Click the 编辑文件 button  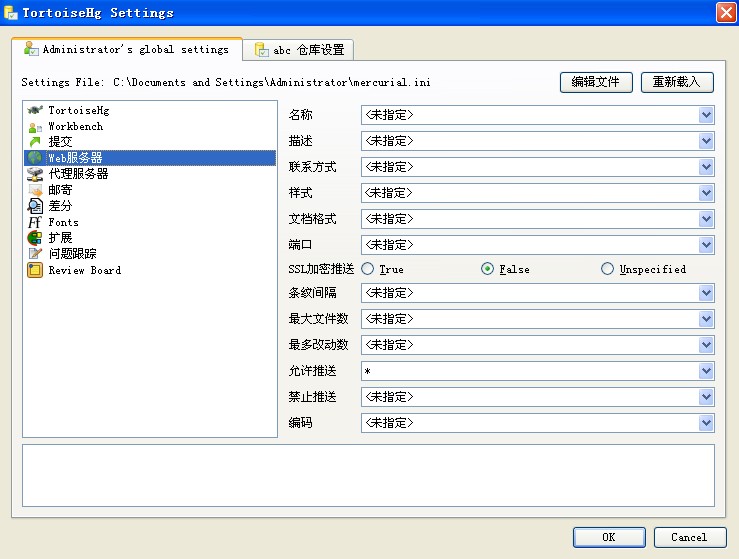click(x=596, y=82)
